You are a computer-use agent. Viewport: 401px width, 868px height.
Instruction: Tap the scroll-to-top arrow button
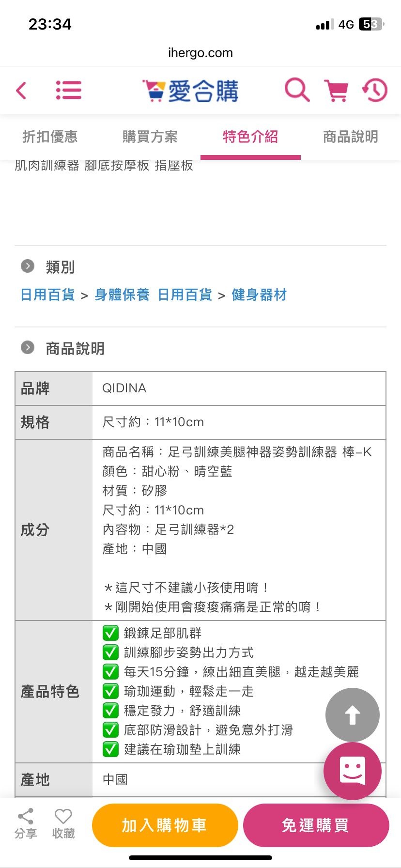tap(353, 715)
